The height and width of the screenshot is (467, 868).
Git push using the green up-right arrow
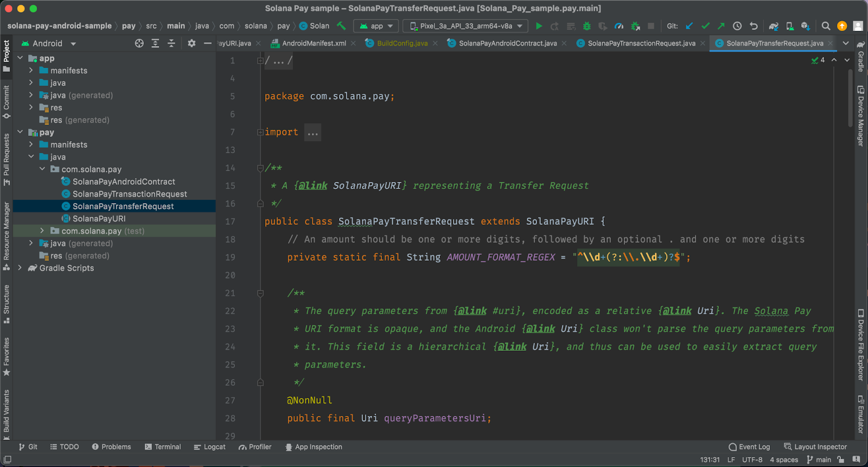721,26
